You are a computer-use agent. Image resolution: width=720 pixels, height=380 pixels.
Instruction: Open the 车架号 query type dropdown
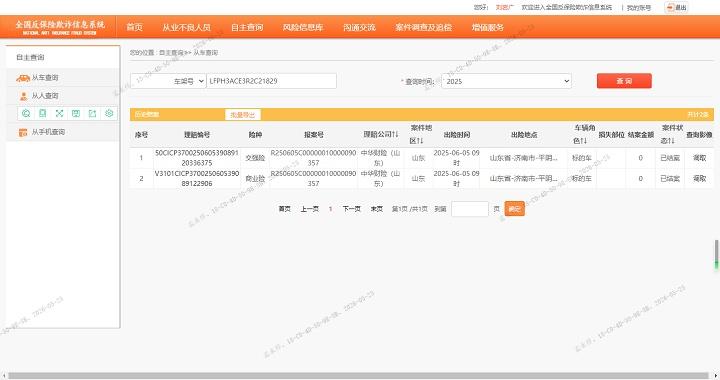(168, 81)
